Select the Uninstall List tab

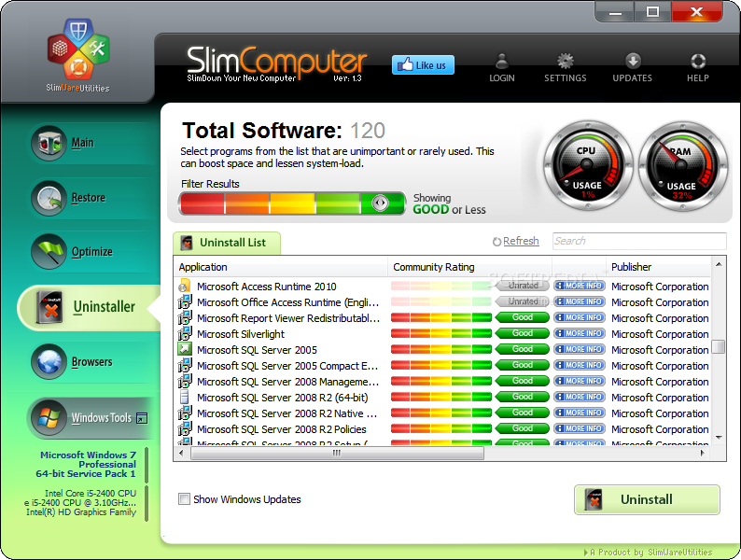click(227, 243)
